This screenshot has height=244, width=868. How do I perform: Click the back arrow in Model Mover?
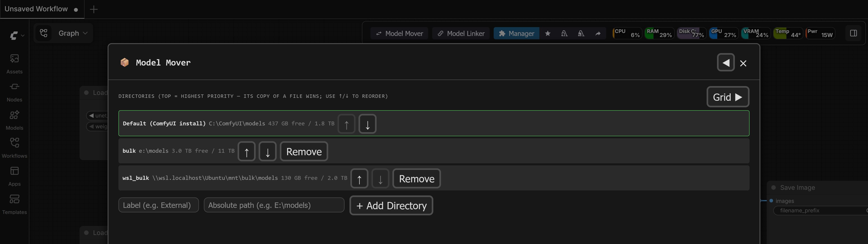726,62
